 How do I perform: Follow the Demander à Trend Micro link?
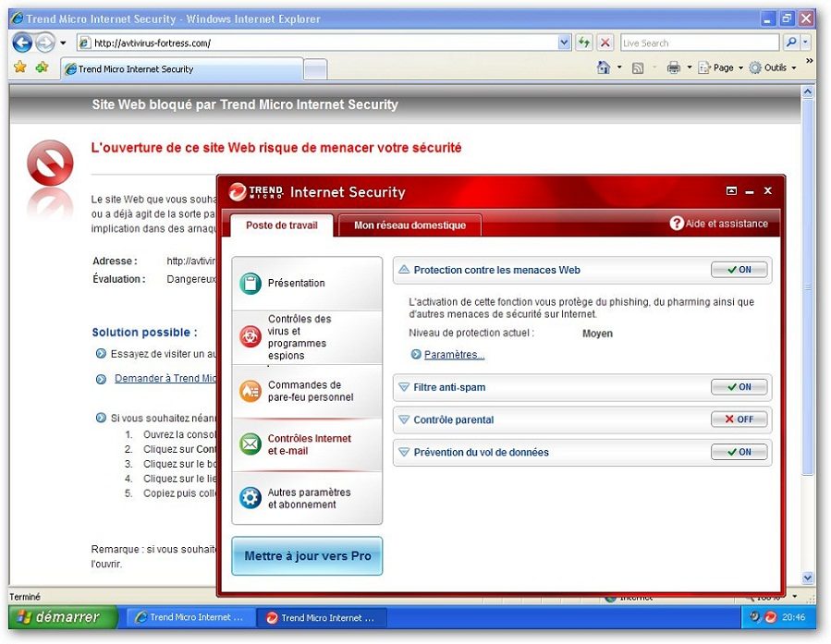pyautogui.click(x=165, y=378)
